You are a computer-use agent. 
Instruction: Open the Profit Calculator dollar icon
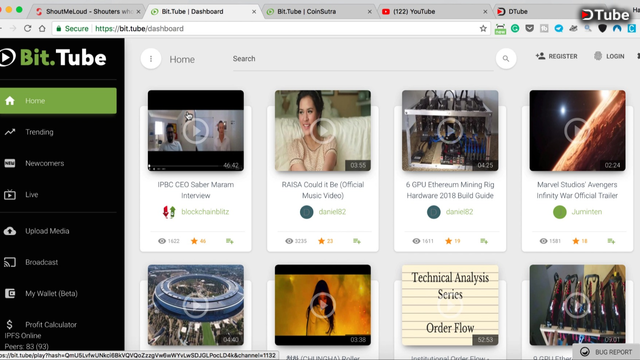(x=9, y=324)
